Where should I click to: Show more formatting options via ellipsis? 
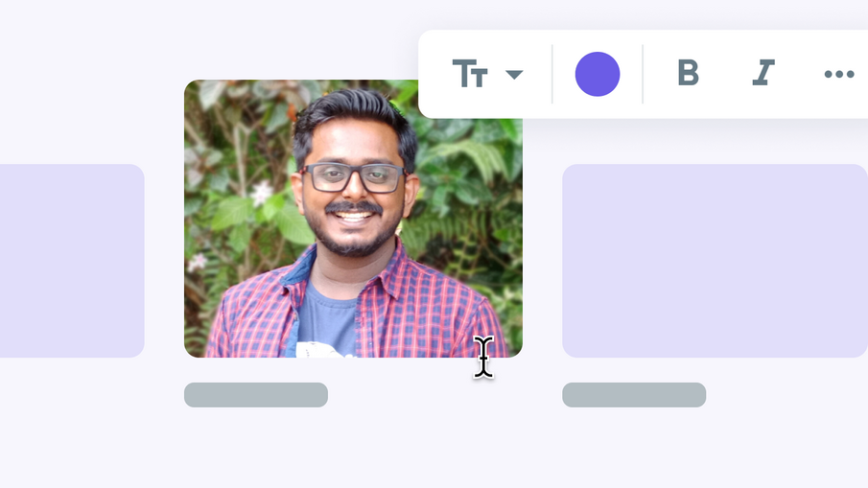point(839,74)
